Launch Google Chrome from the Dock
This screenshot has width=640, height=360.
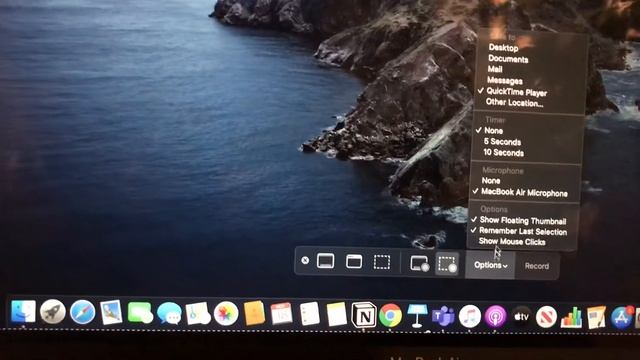coord(391,315)
